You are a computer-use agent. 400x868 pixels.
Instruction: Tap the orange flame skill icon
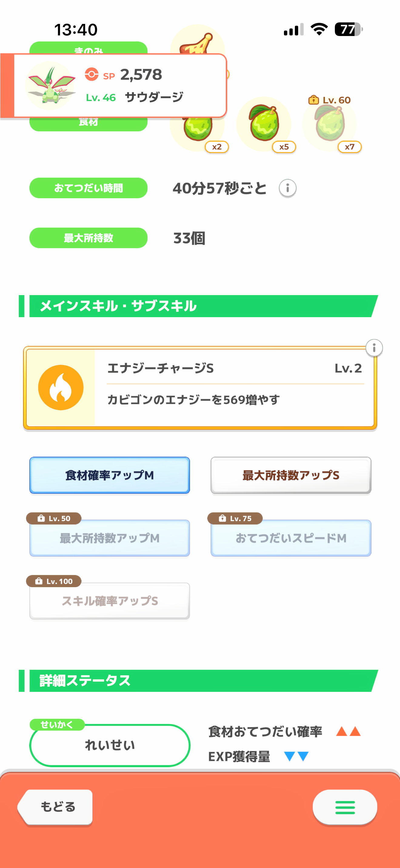pos(61,387)
